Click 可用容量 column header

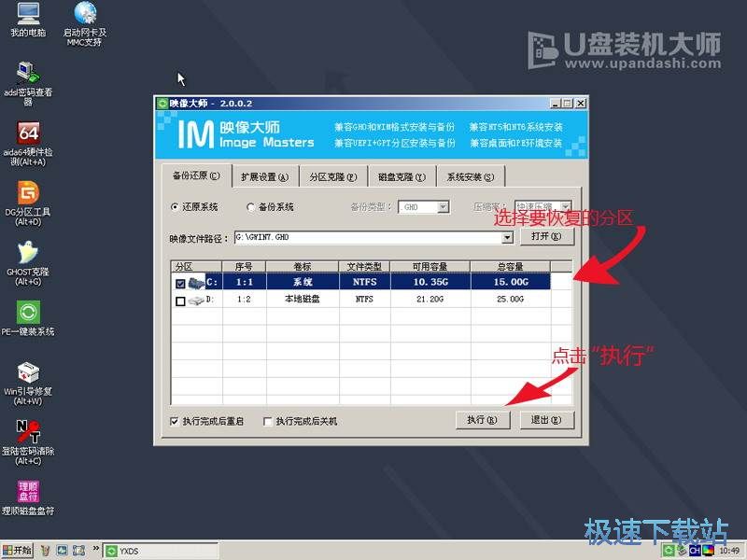[430, 267]
